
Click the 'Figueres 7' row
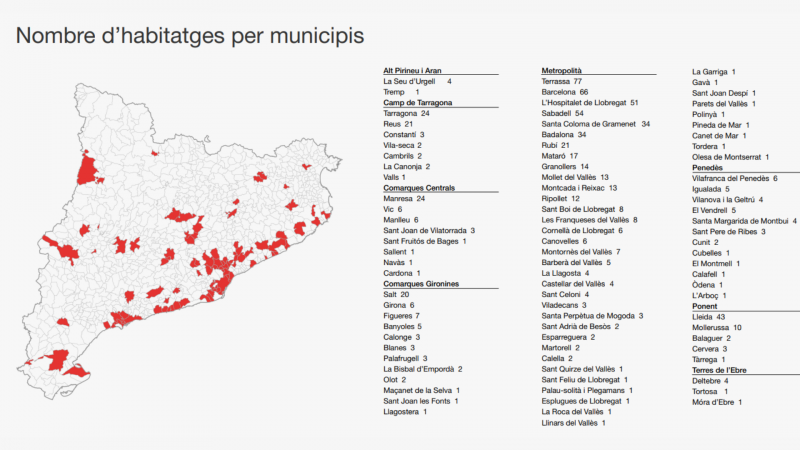pos(402,316)
